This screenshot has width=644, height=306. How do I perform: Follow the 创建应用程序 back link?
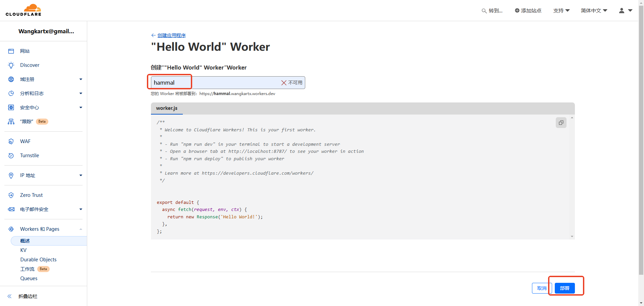point(171,35)
